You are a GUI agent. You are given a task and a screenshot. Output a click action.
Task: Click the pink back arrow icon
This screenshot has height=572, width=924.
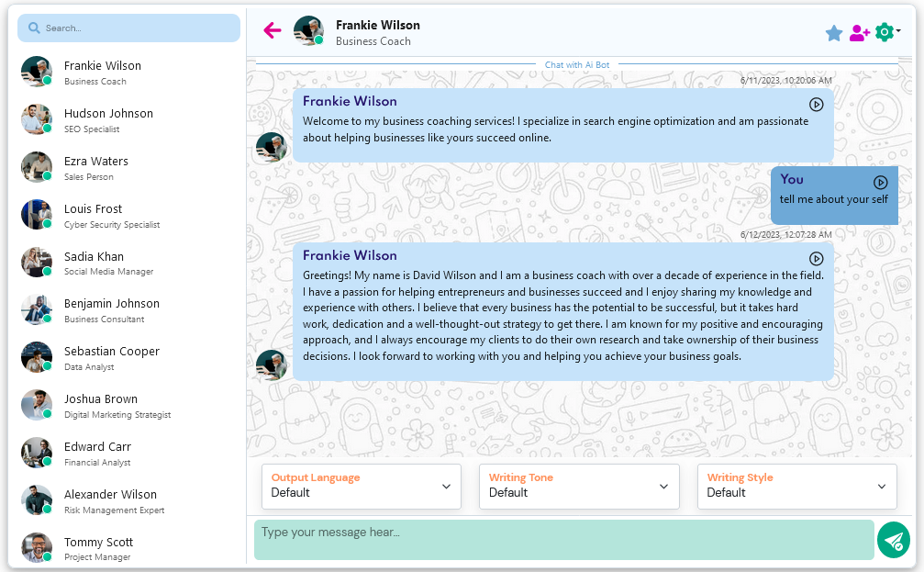(x=272, y=30)
